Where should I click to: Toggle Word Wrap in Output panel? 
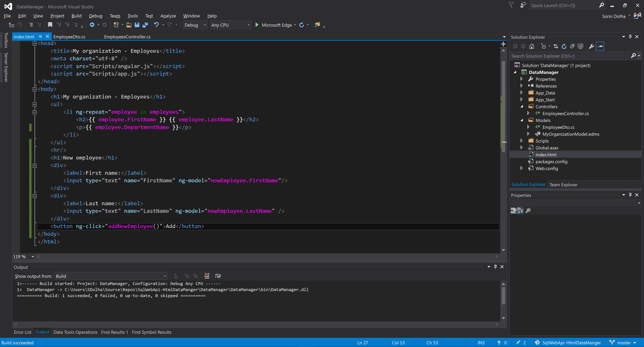(218, 276)
